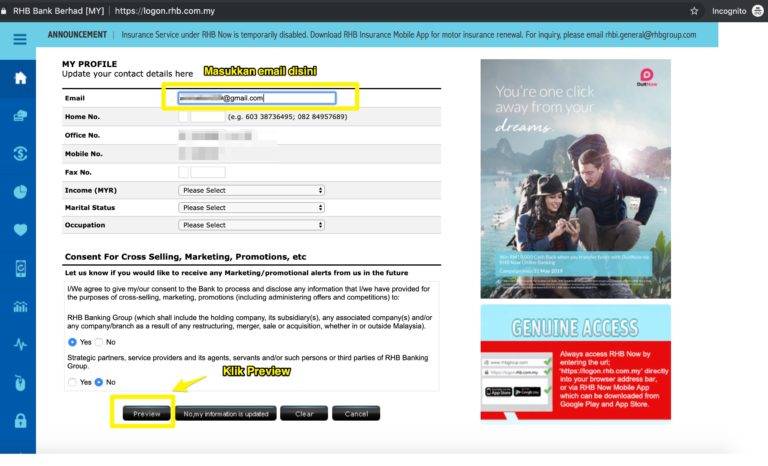Viewport: 768px width, 466px height.
Task: Open the dollar transfer sidebar icon
Action: click(x=20, y=154)
